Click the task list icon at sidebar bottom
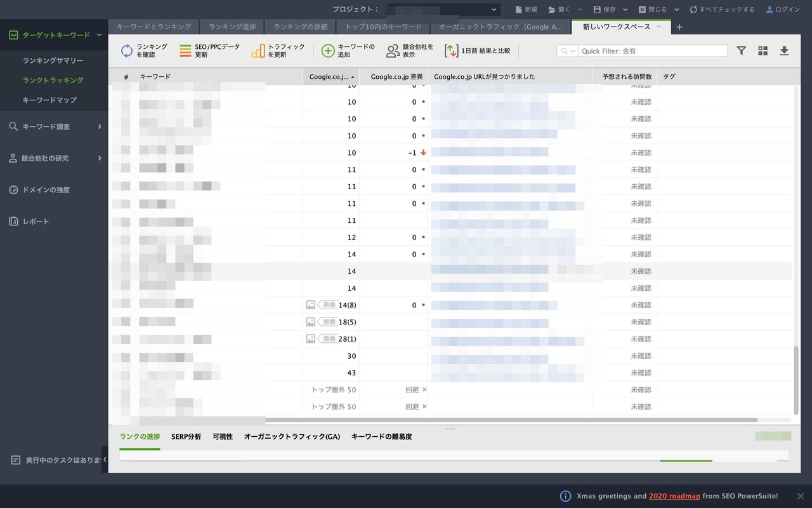The height and width of the screenshot is (508, 812). click(16, 460)
